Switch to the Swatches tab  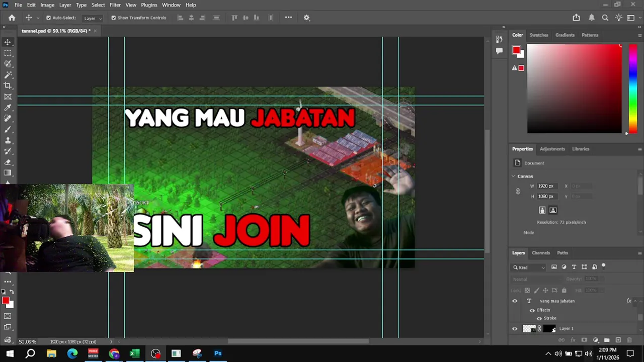coord(538,35)
